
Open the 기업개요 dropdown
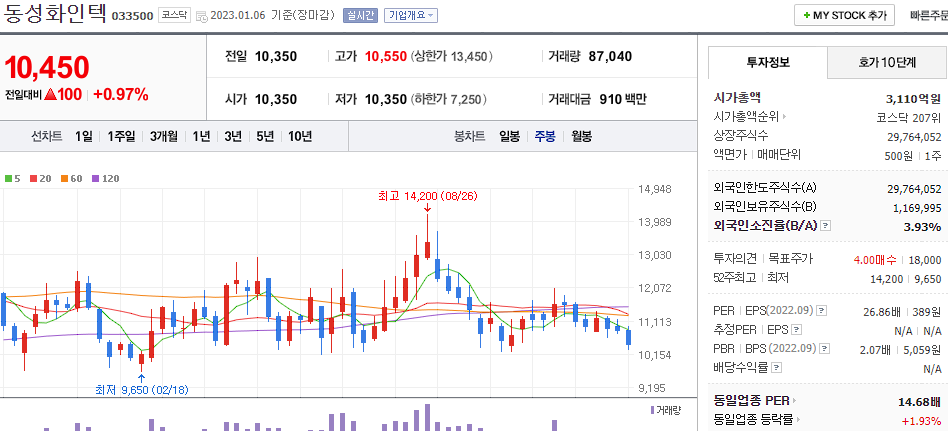[x=411, y=16]
